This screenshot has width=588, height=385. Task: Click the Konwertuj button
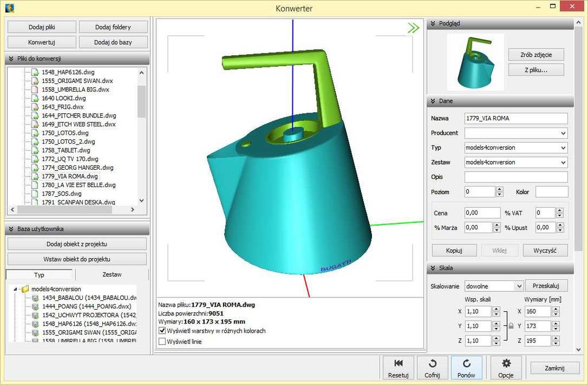(x=41, y=42)
